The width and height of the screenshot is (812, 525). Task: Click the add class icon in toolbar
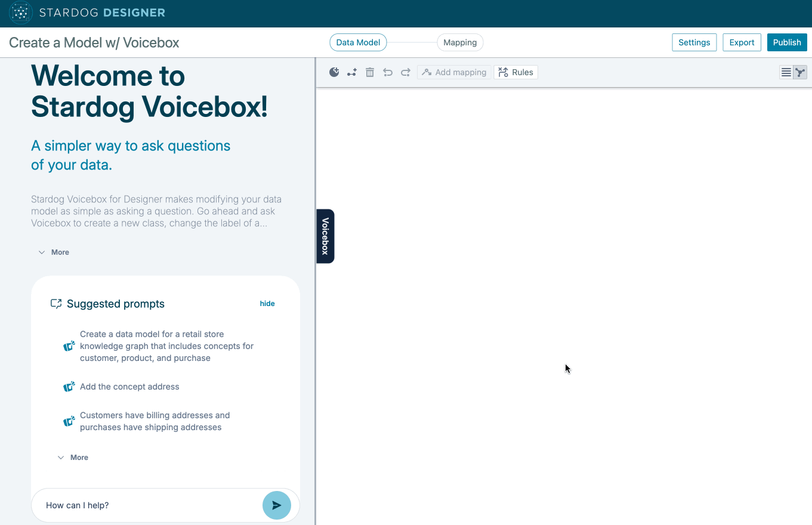(334, 72)
